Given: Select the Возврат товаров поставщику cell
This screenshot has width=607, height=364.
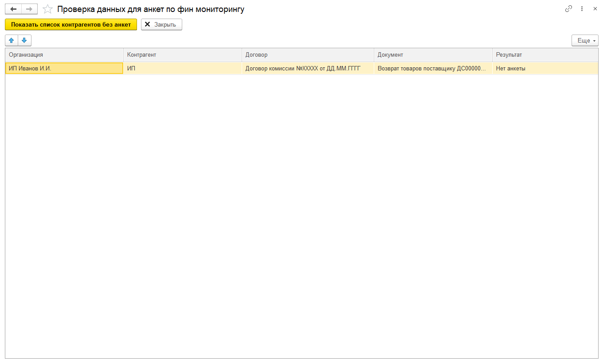Looking at the screenshot, I should click(433, 68).
